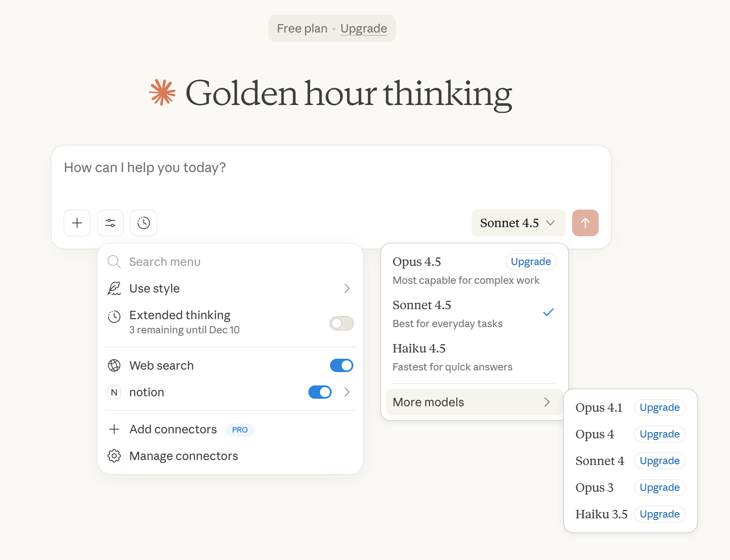
Task: Click the plus attachment button
Action: click(x=77, y=223)
